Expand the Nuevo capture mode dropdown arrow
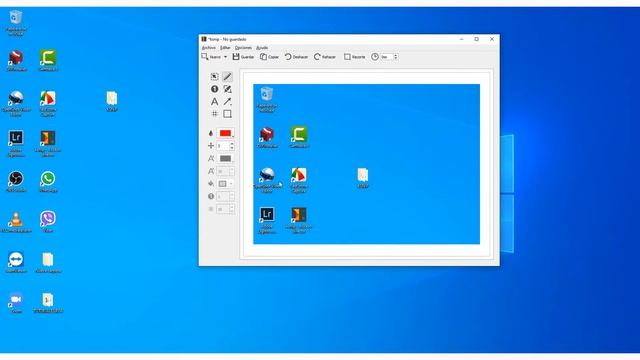 225,57
